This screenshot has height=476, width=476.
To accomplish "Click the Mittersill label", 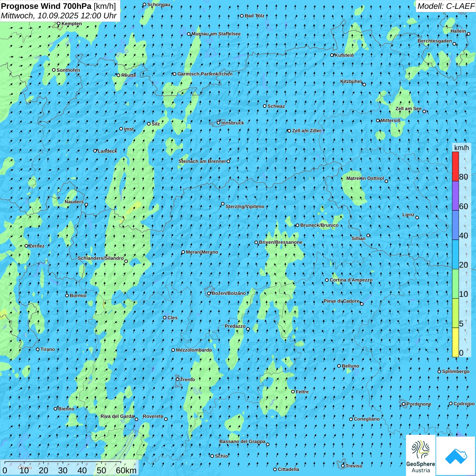I will pyautogui.click(x=390, y=120).
